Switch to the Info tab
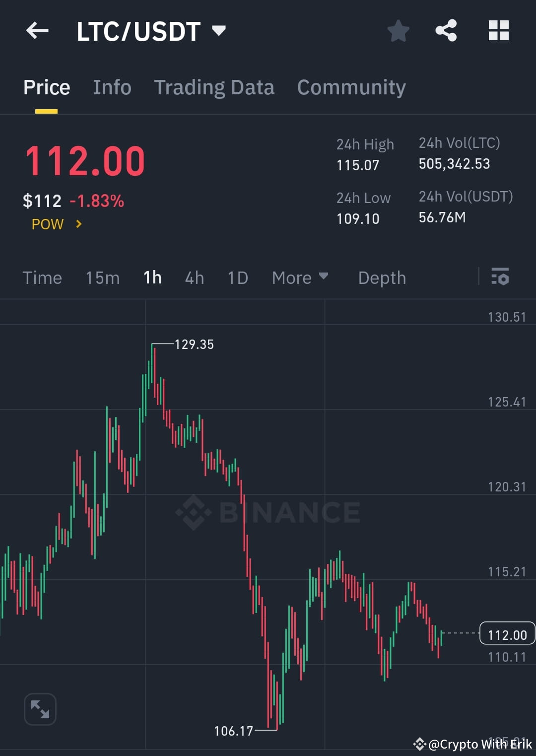This screenshot has width=536, height=756. pyautogui.click(x=112, y=87)
